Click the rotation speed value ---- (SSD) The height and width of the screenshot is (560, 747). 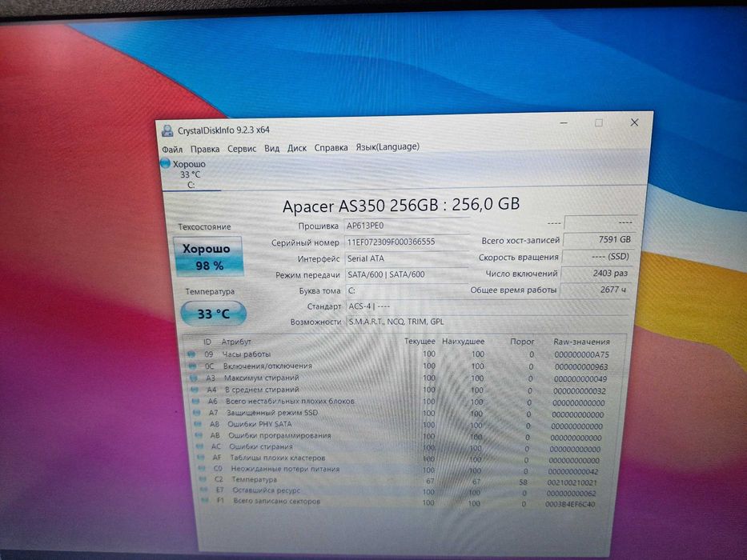point(597,257)
